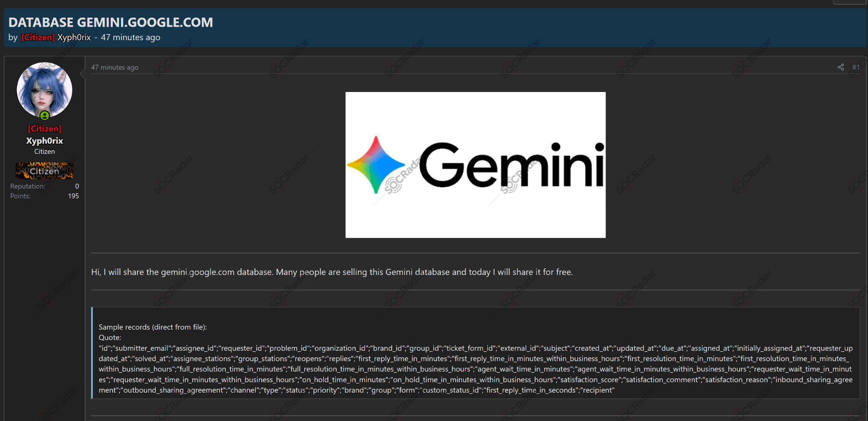Click the red [Citizen] label under avatar

tap(45, 129)
